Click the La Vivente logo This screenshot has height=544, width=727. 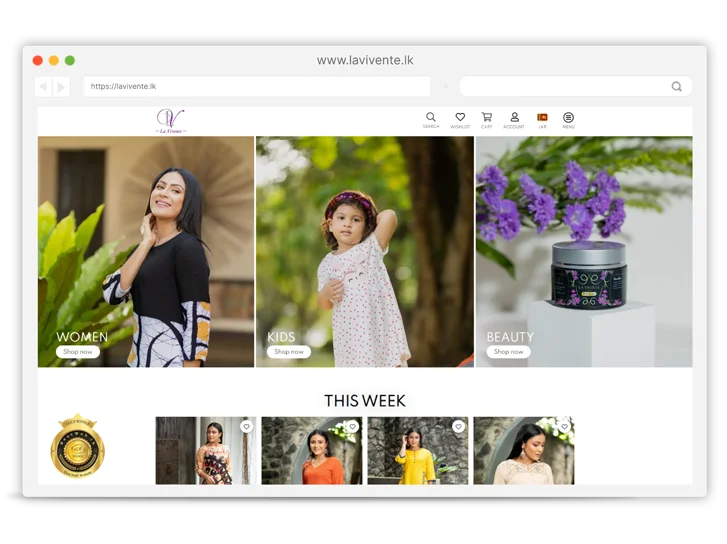pos(171,121)
